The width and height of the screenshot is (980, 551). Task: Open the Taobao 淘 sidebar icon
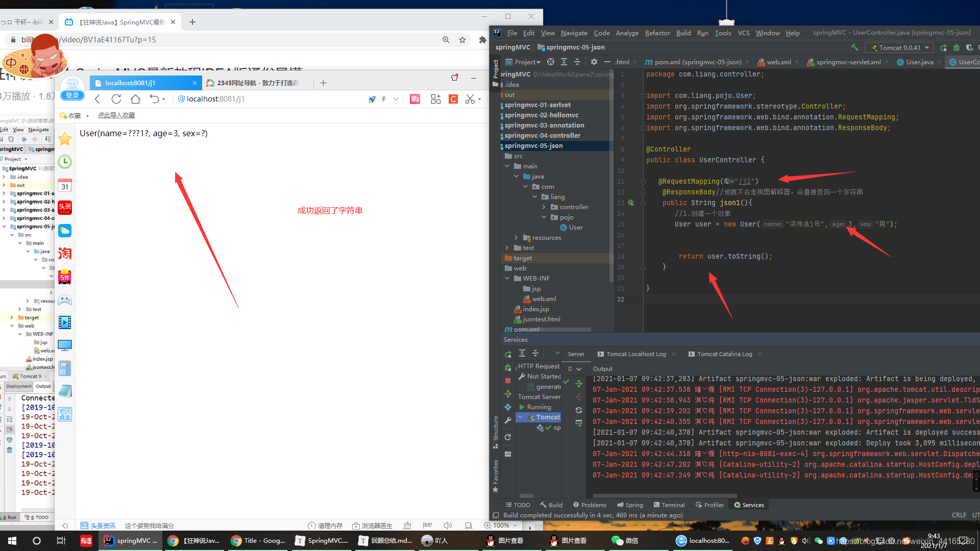65,254
